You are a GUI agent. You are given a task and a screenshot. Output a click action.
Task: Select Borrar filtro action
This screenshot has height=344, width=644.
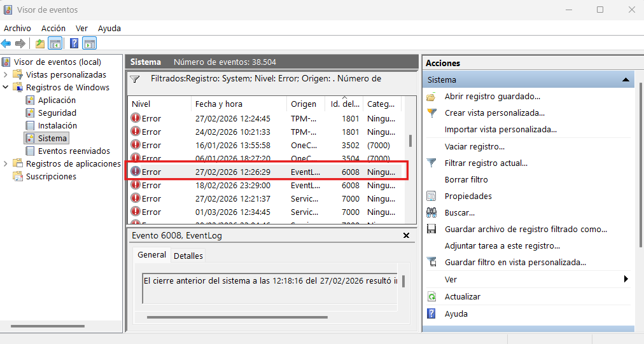tap(466, 180)
